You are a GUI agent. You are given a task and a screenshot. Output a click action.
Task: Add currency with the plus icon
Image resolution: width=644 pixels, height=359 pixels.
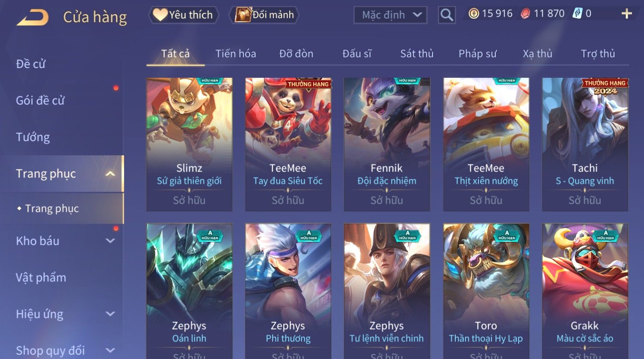(626, 14)
